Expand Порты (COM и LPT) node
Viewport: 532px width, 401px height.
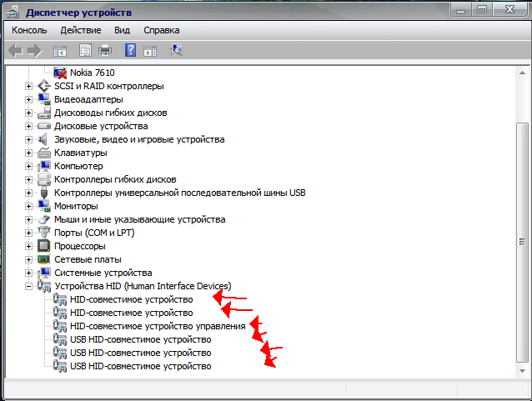click(x=28, y=233)
